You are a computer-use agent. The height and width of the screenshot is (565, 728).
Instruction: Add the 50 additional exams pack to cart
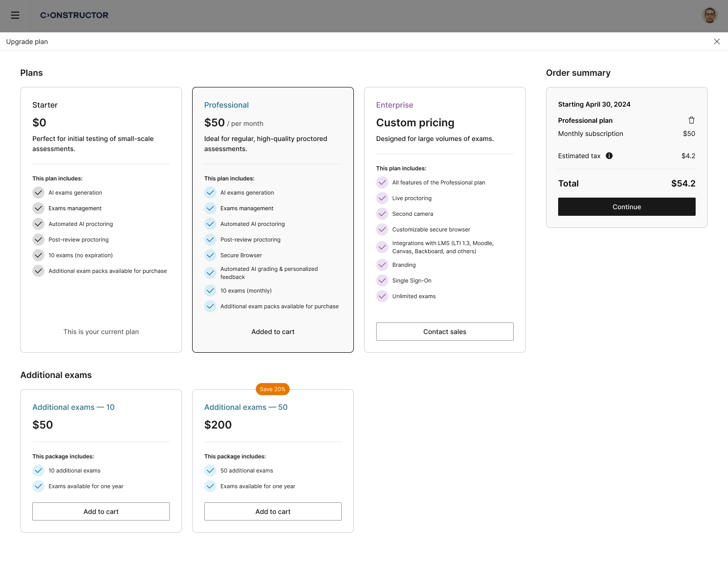[273, 511]
